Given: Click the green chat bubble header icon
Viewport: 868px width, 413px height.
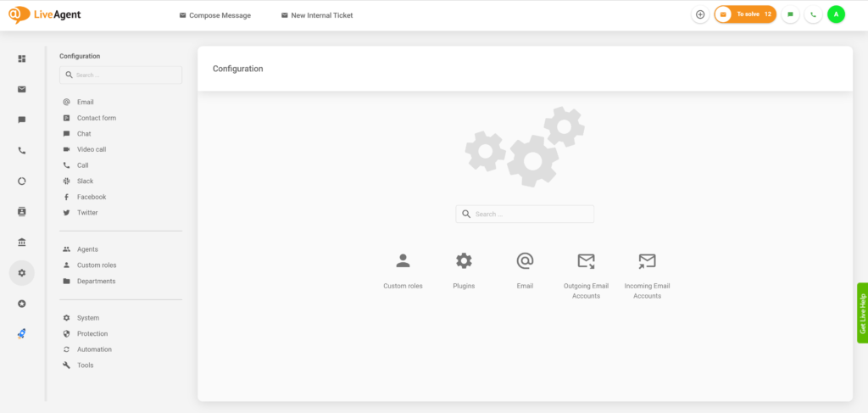Looking at the screenshot, I should (x=790, y=14).
